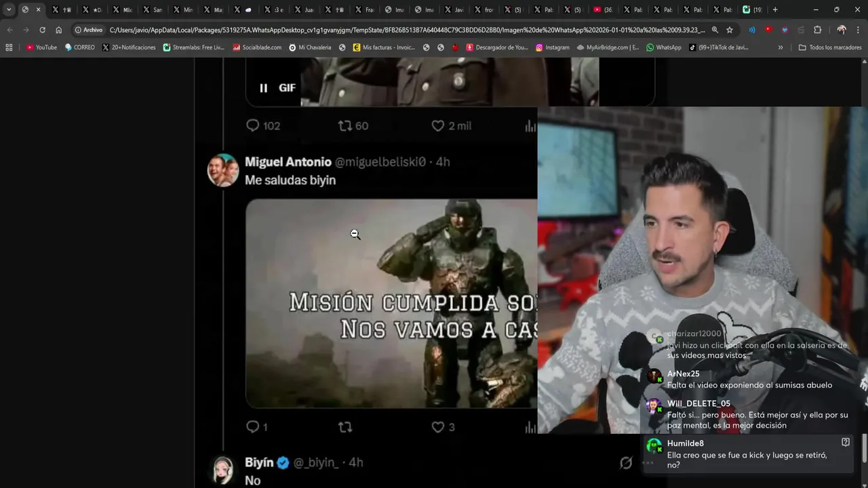Click the browser forward arrow
This screenshot has height=488, width=868.
[x=26, y=30]
